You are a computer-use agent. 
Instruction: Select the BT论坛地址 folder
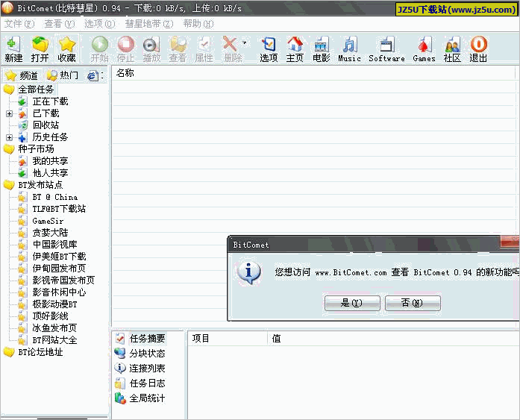pyautogui.click(x=40, y=352)
